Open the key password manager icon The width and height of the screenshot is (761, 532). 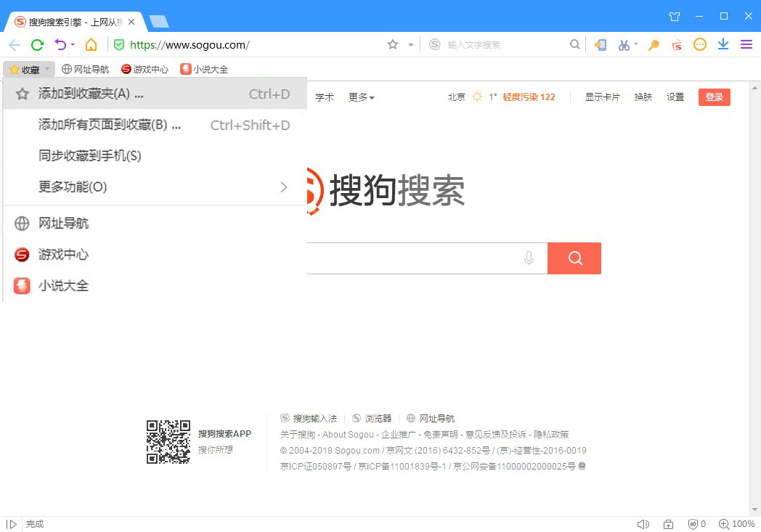click(x=654, y=45)
